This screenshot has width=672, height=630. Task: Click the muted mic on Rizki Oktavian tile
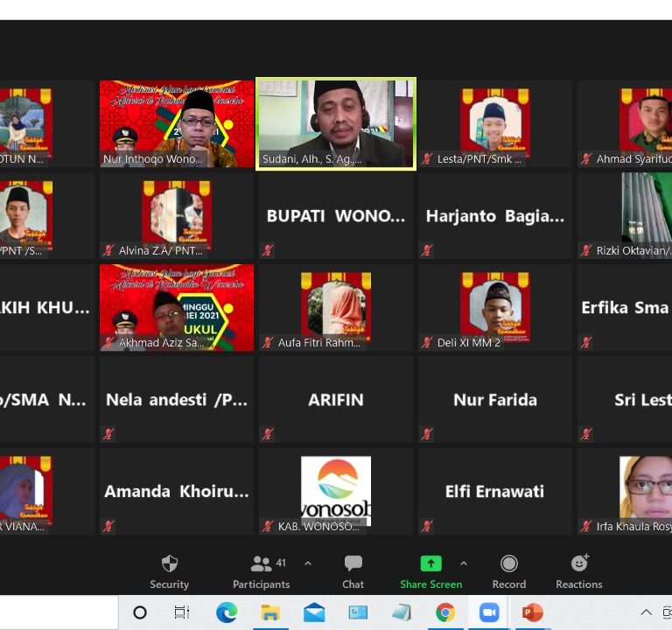tap(586, 250)
